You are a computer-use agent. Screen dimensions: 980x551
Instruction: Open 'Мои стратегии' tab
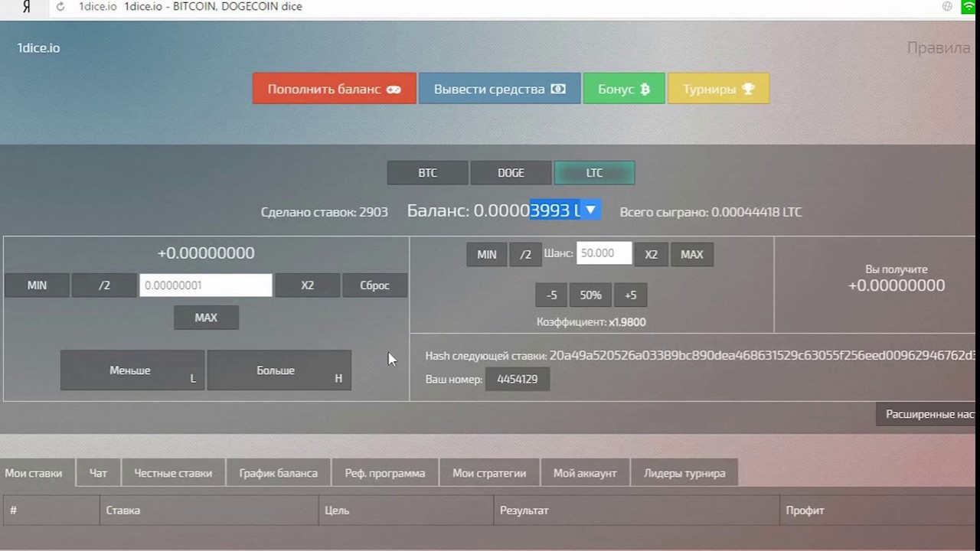[x=489, y=473]
